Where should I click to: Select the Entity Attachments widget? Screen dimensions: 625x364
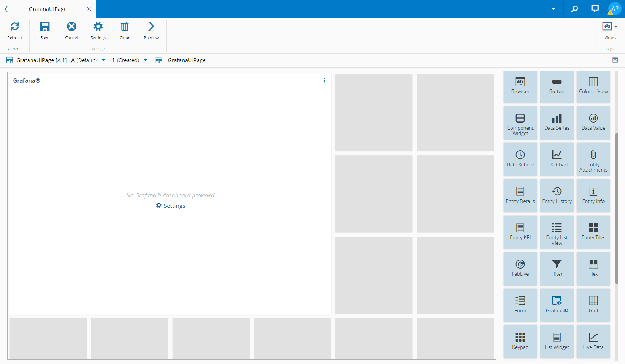pos(593,159)
